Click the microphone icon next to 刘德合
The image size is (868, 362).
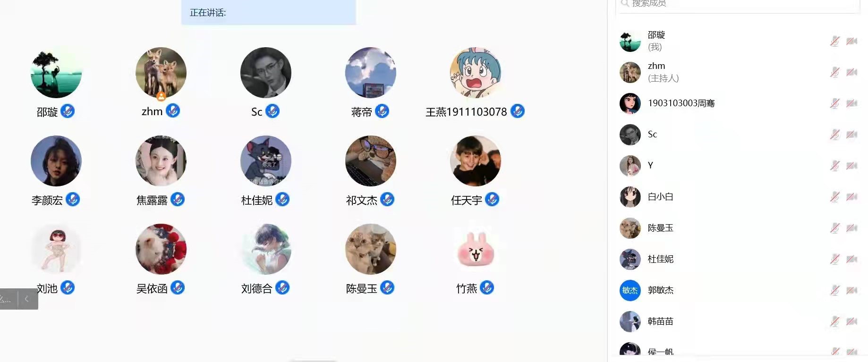click(282, 288)
